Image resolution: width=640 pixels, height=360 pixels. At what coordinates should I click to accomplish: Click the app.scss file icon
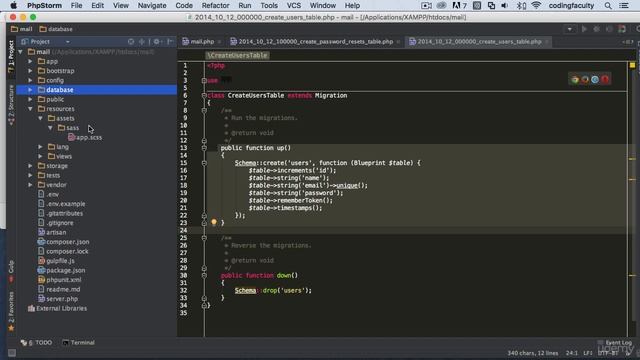(x=71, y=138)
